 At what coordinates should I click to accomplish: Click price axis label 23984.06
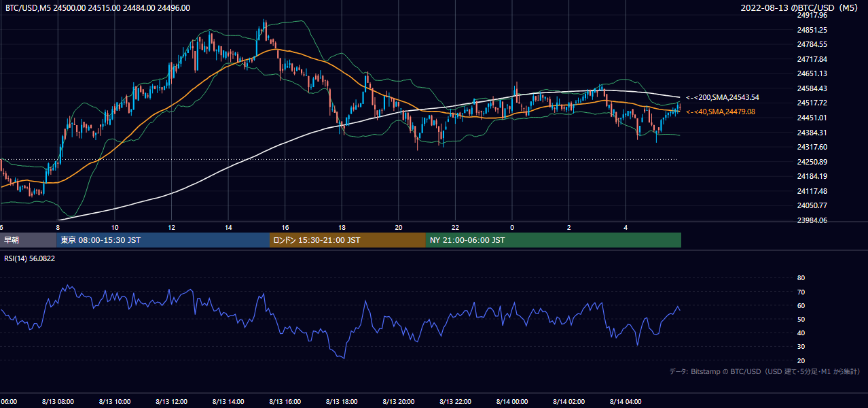pos(812,220)
